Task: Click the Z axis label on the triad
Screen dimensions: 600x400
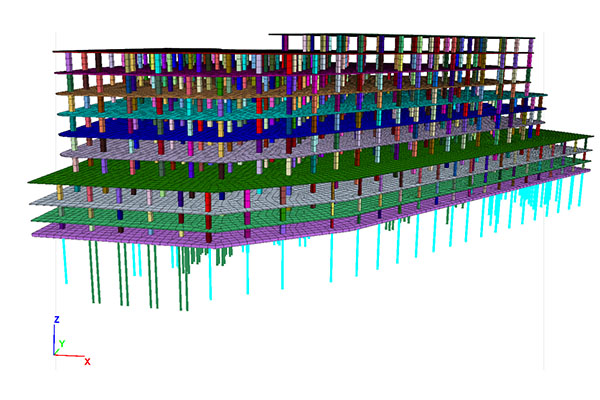Action: pyautogui.click(x=57, y=318)
